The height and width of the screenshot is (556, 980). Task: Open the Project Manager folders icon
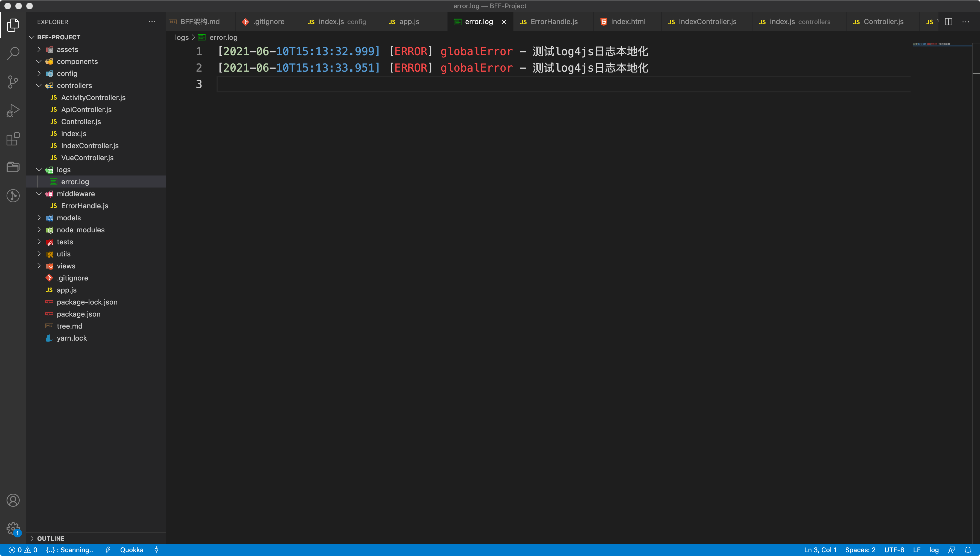click(x=13, y=167)
